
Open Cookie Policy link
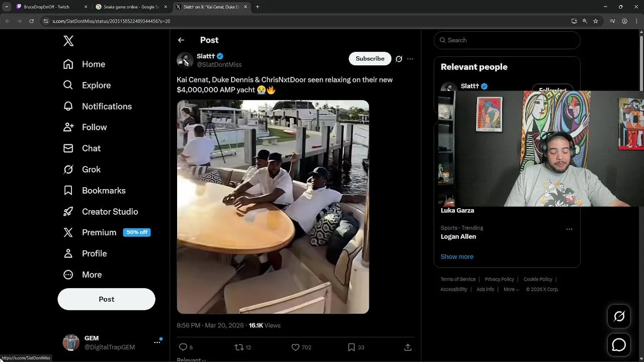coord(538,280)
